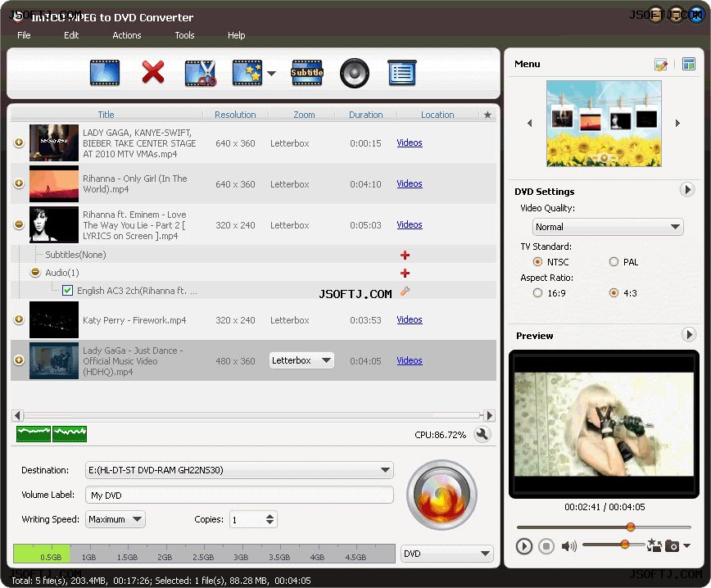Open the Writing Speed dropdown
This screenshot has height=588, width=711.
click(115, 519)
